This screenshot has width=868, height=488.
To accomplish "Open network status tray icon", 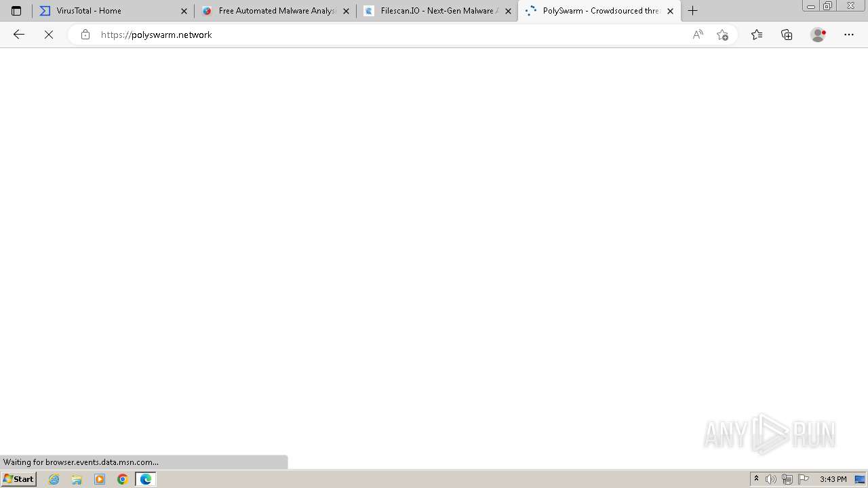I will [x=787, y=479].
